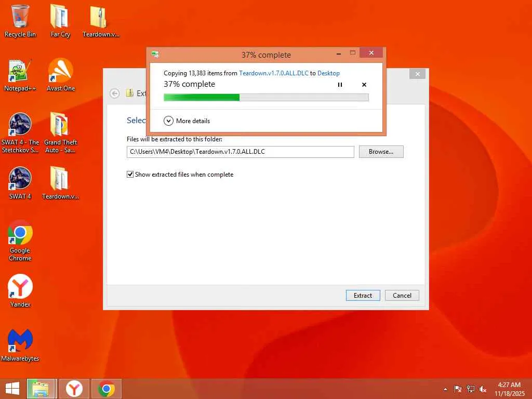This screenshot has width=532, height=399.
Task: Uncheck Show extracted files when complete
Action: coord(130,175)
